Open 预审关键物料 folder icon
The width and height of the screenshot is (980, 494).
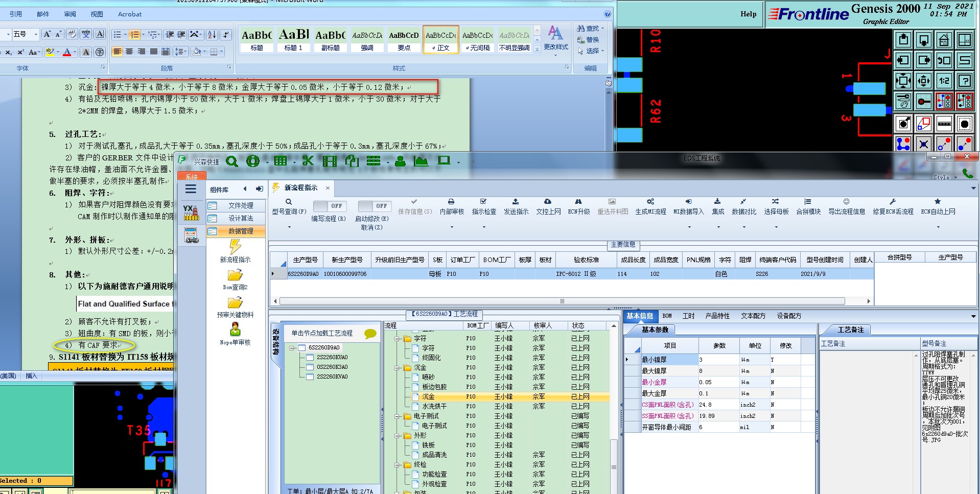[235, 302]
